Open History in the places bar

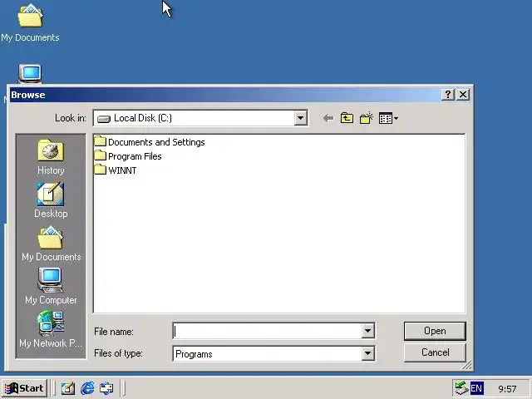51,157
